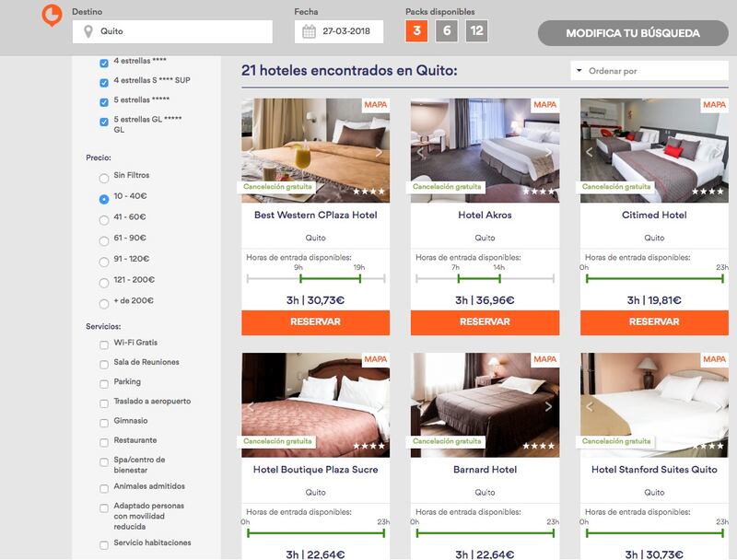Tick the Gimnasio checkbox
737x560 pixels.
pyautogui.click(x=104, y=423)
